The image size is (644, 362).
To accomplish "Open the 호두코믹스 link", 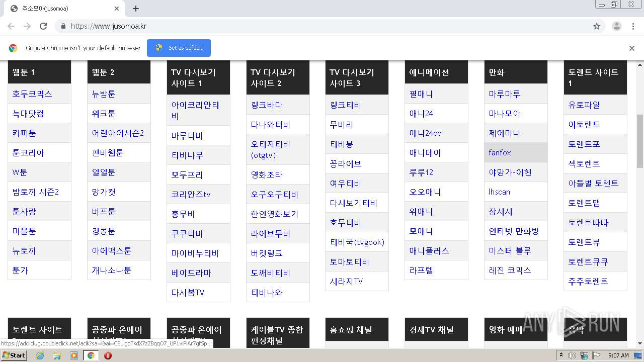I will point(32,94).
